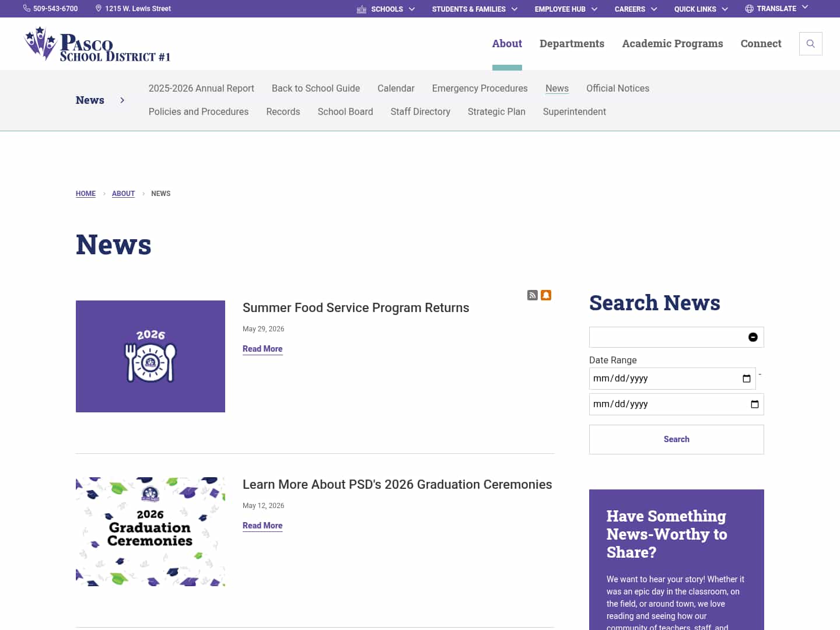Screen dimensions: 840x630
Task: Go to Policies and Procedures
Action: (198, 112)
